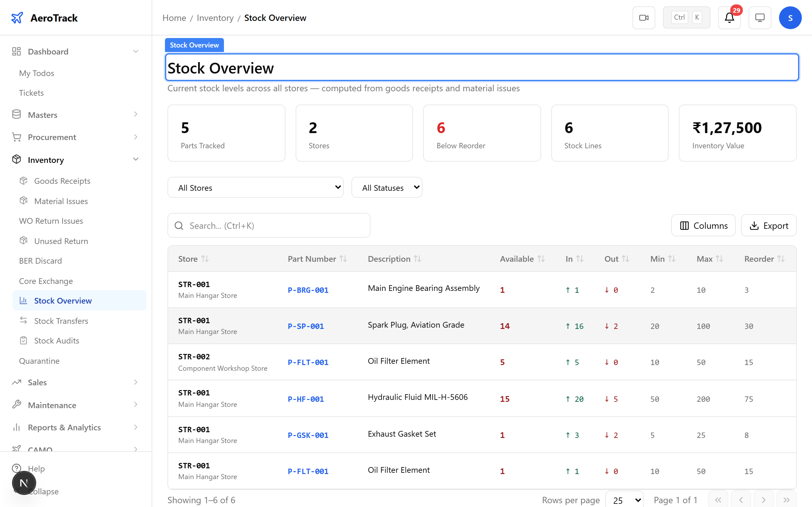Click the video camera icon in the header

coord(644,17)
